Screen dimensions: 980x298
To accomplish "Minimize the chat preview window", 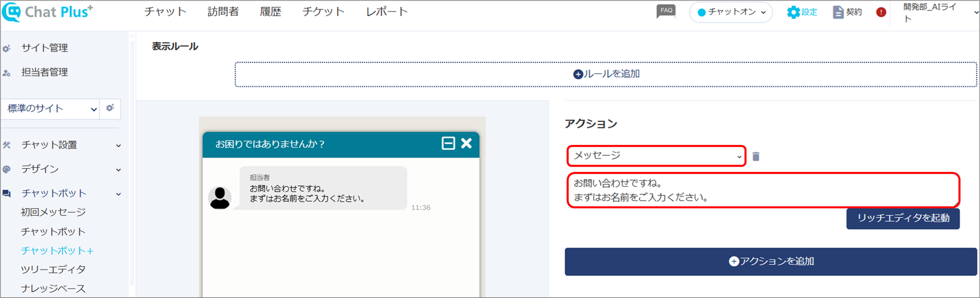I will tap(448, 143).
